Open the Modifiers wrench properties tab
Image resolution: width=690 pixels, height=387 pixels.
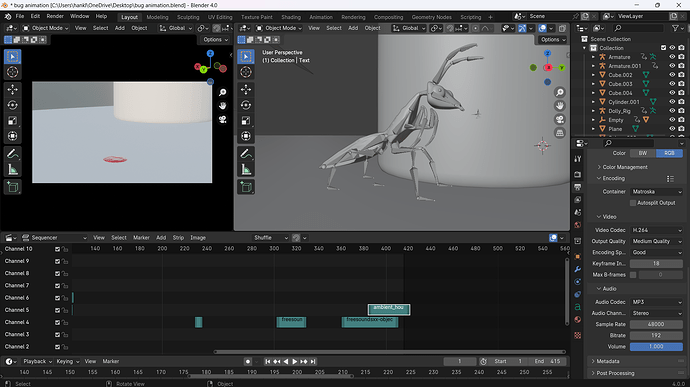click(x=578, y=269)
